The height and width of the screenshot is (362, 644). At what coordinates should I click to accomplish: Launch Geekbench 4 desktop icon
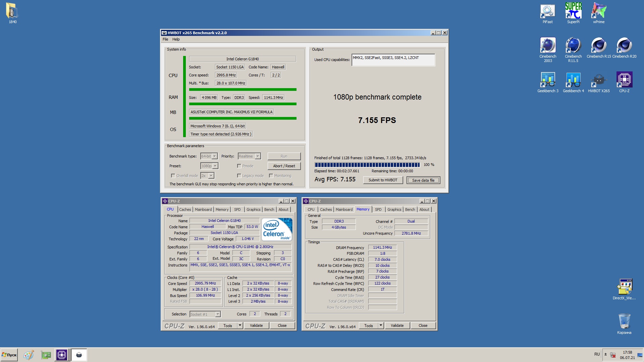point(573,82)
